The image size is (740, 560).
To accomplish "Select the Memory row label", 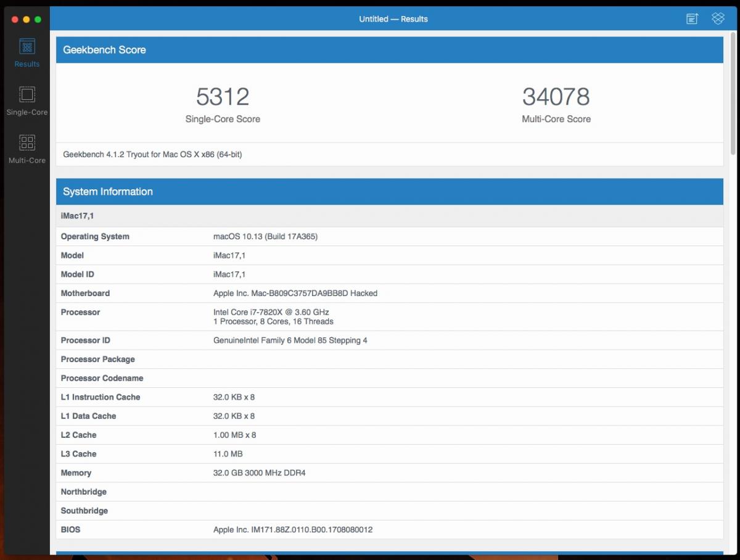I will pos(76,473).
